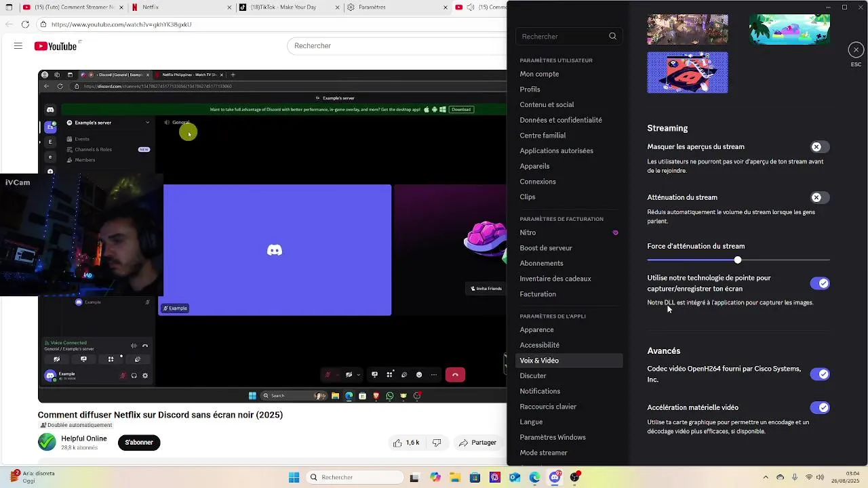The width and height of the screenshot is (868, 488).
Task: Click the Nitro badge icon in the sidebar
Action: point(615,232)
